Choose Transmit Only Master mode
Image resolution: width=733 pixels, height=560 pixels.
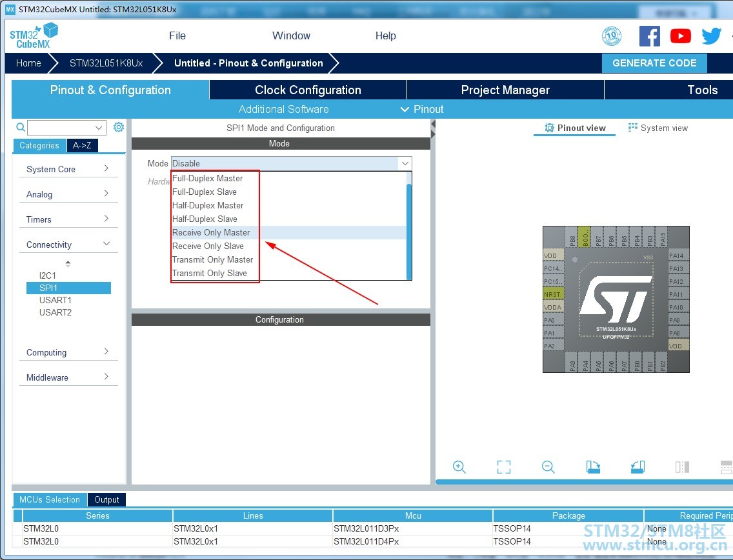coord(289,260)
